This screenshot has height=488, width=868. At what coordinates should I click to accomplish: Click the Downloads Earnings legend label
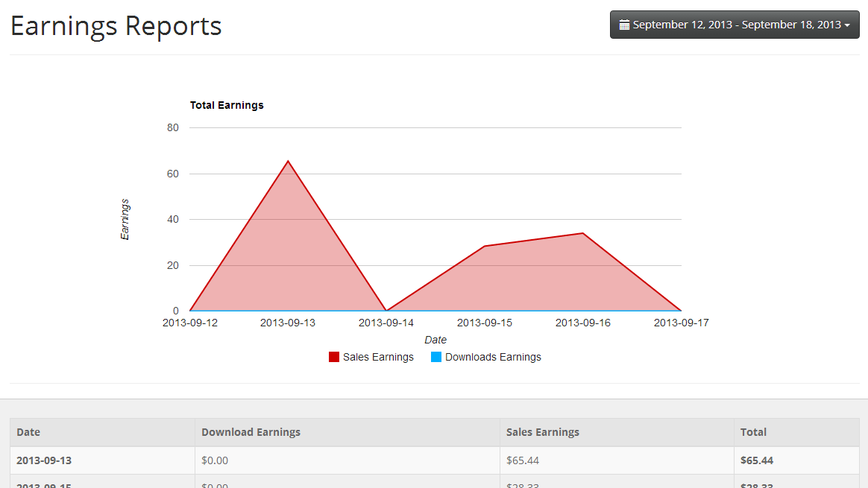493,357
